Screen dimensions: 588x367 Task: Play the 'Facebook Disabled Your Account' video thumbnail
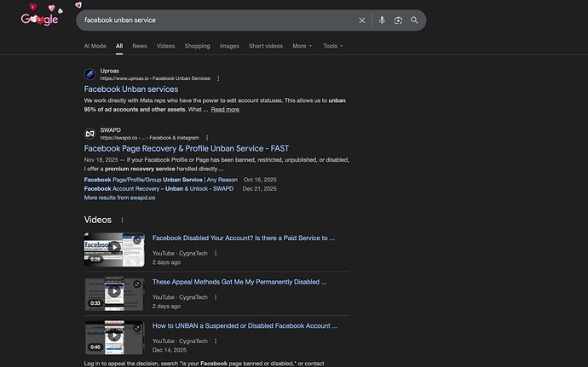[x=114, y=249]
